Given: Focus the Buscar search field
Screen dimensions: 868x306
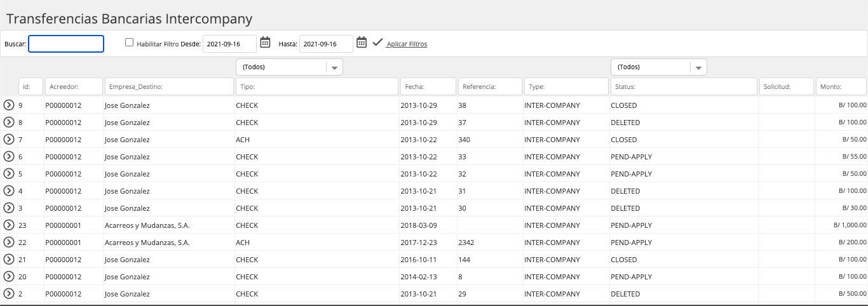Looking at the screenshot, I should click(66, 44).
